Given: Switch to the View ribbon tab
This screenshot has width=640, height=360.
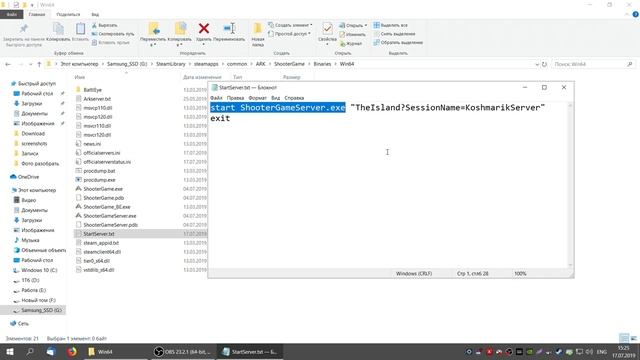Looking at the screenshot, I should pyautogui.click(x=95, y=14).
